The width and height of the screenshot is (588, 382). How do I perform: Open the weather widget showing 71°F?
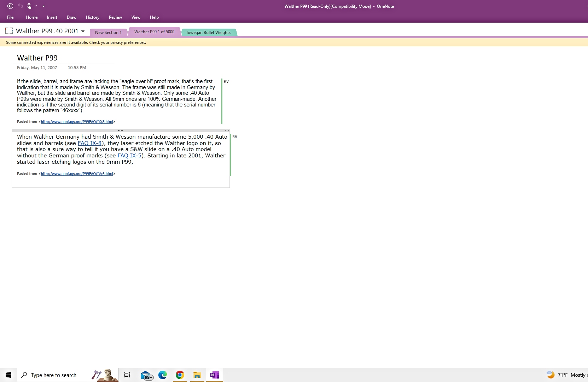pyautogui.click(x=566, y=375)
